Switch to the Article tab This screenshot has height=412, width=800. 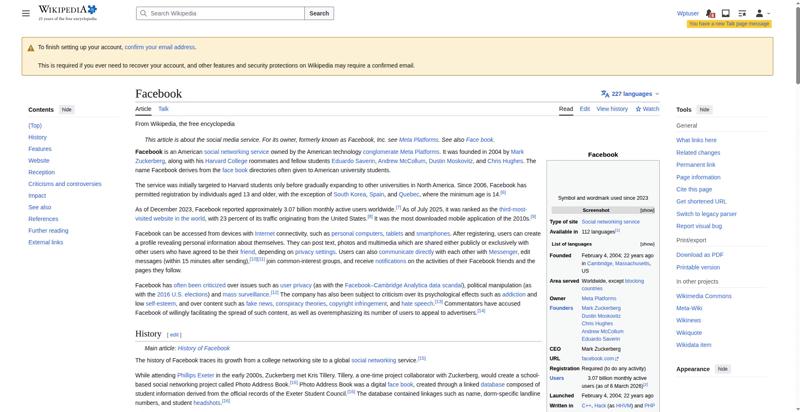point(143,109)
